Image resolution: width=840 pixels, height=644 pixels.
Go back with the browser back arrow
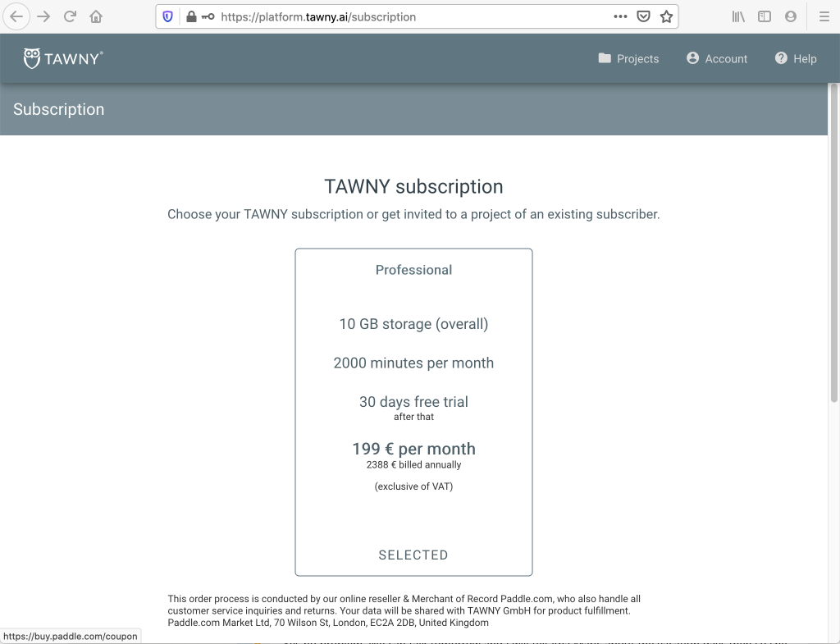click(x=16, y=16)
